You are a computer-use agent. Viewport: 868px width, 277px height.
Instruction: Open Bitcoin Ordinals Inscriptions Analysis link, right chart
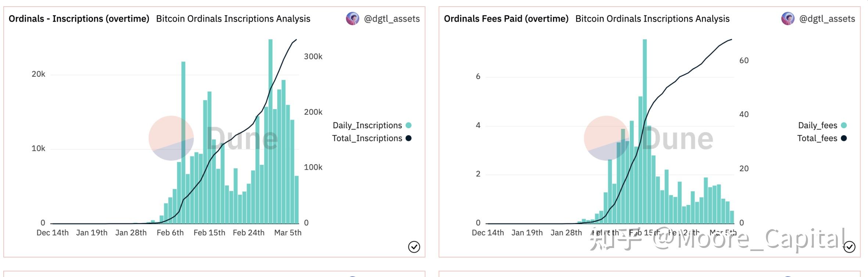[652, 19]
